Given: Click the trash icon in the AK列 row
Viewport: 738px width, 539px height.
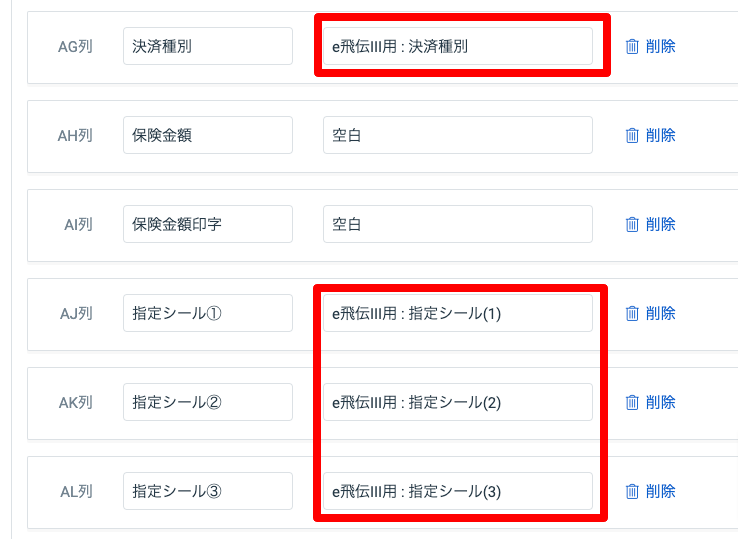Looking at the screenshot, I should pos(632,402).
